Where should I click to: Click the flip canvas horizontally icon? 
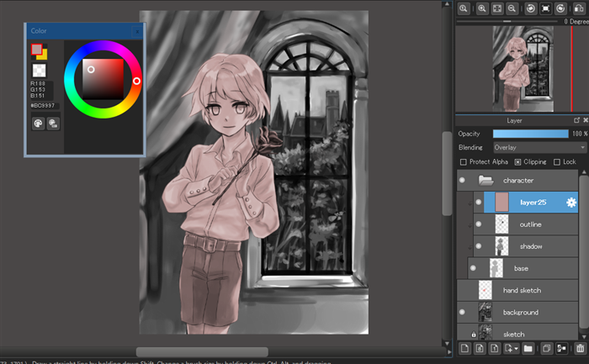(579, 8)
